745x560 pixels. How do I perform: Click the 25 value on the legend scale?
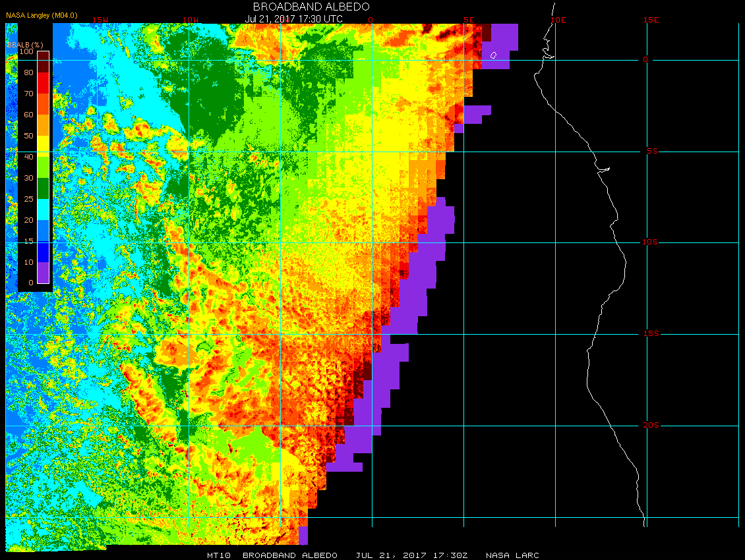click(28, 199)
